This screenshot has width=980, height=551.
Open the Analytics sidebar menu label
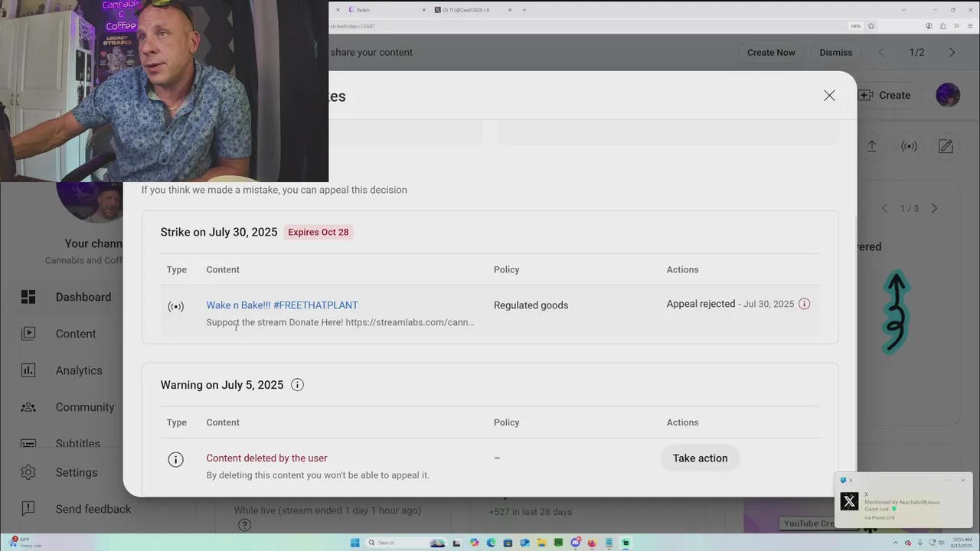pos(79,370)
